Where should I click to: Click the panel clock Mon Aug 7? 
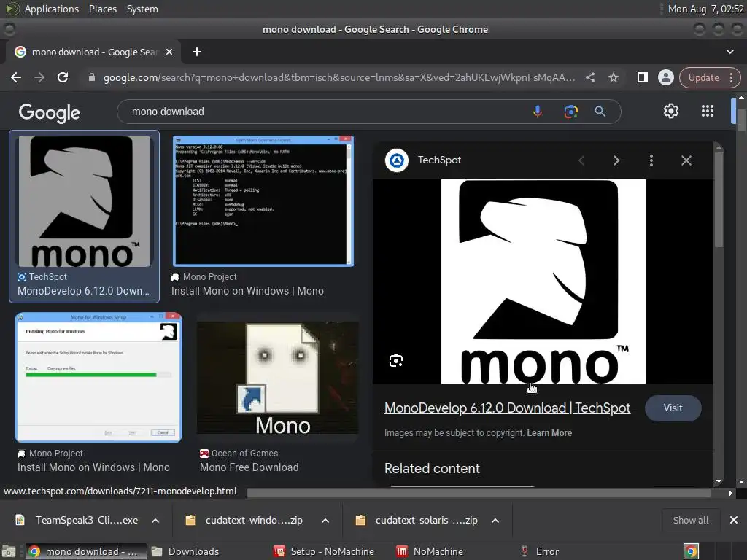click(x=705, y=9)
